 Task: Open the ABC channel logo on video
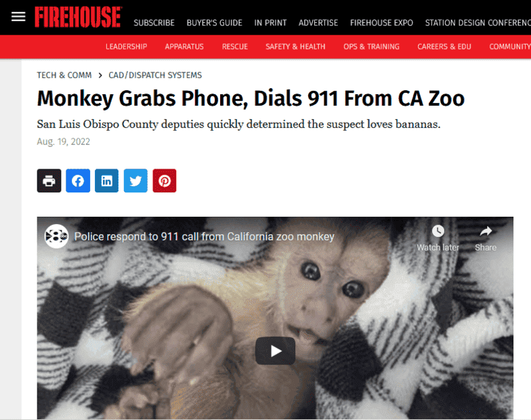(56, 236)
